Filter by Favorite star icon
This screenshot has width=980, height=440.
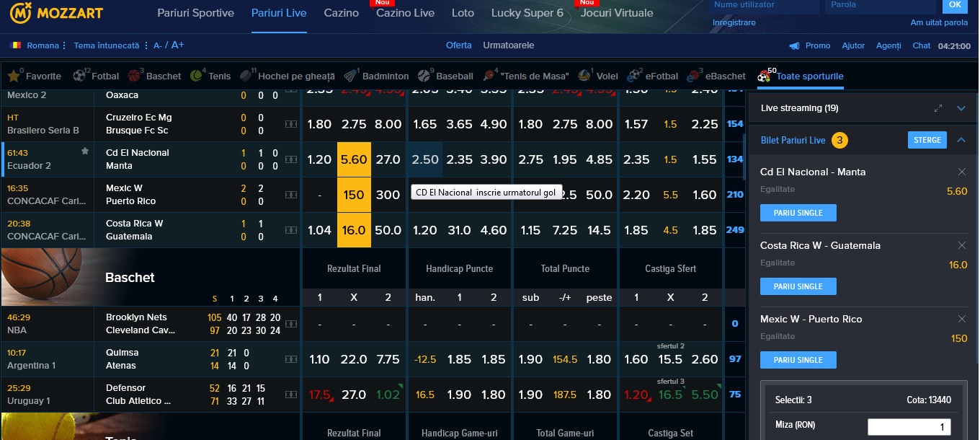pyautogui.click(x=13, y=76)
